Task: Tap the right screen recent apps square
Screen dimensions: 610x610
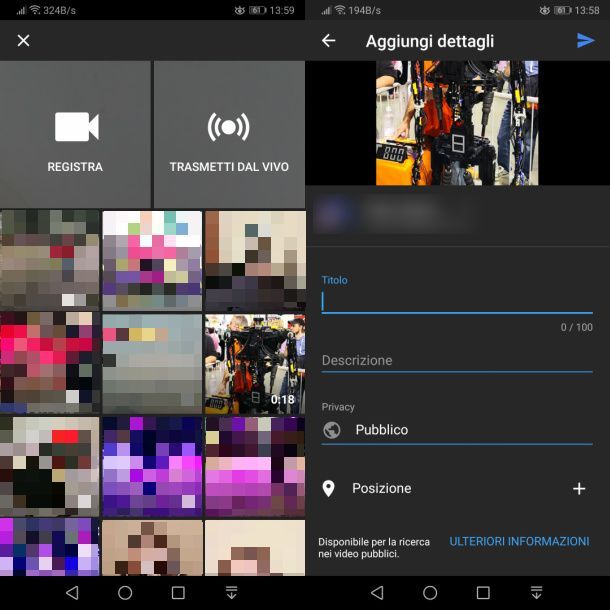Action: pyautogui.click(x=483, y=593)
